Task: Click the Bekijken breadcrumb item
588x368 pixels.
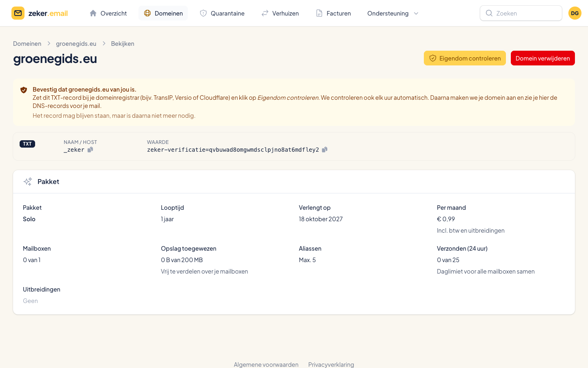Action: pyautogui.click(x=122, y=44)
